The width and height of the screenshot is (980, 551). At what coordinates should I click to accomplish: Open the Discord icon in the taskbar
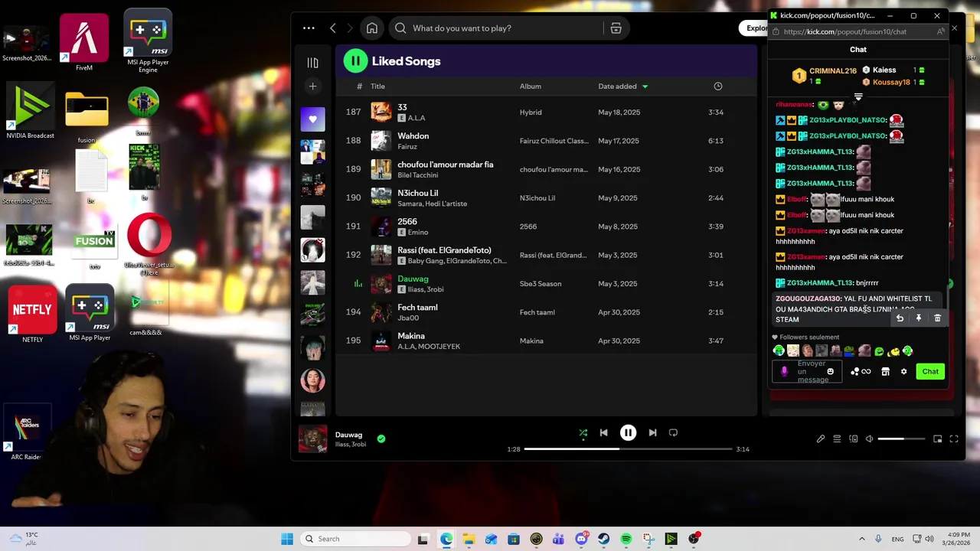click(581, 539)
